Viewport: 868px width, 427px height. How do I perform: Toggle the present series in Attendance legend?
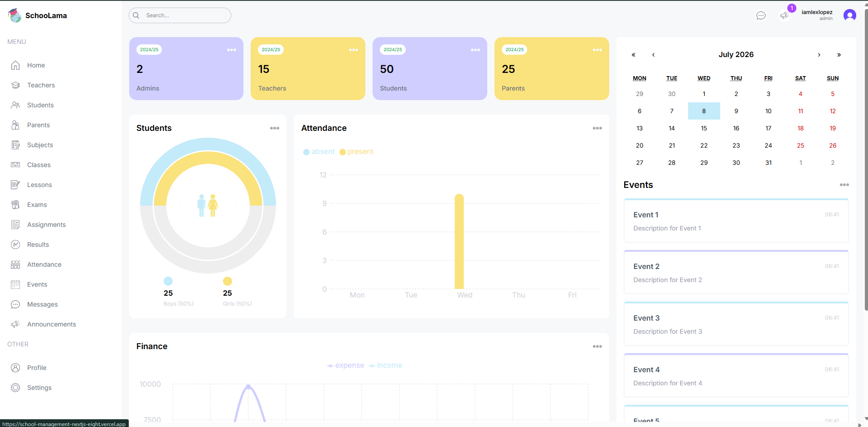click(356, 152)
